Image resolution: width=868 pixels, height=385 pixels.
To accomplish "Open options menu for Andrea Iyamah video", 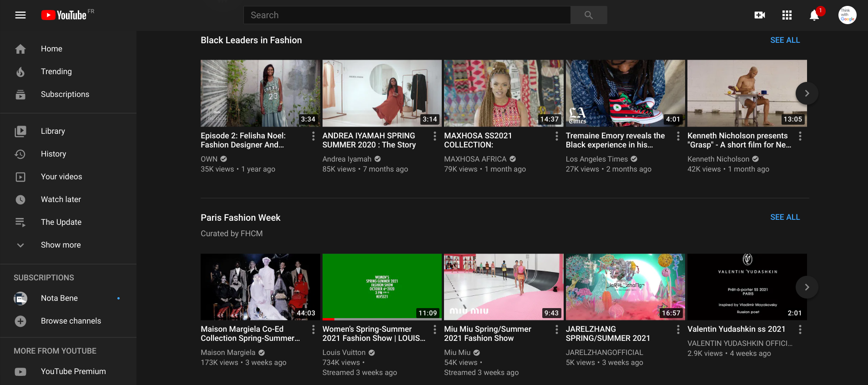I will [x=435, y=136].
